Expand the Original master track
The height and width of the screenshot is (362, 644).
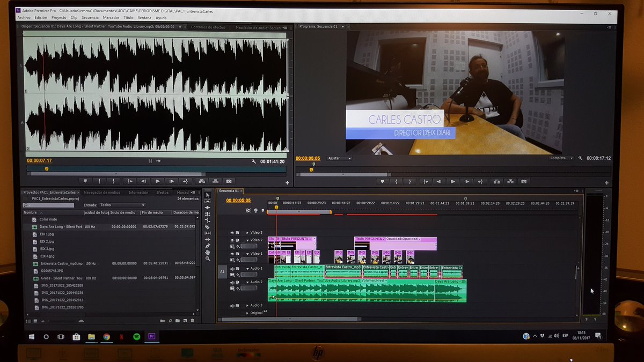(x=247, y=313)
